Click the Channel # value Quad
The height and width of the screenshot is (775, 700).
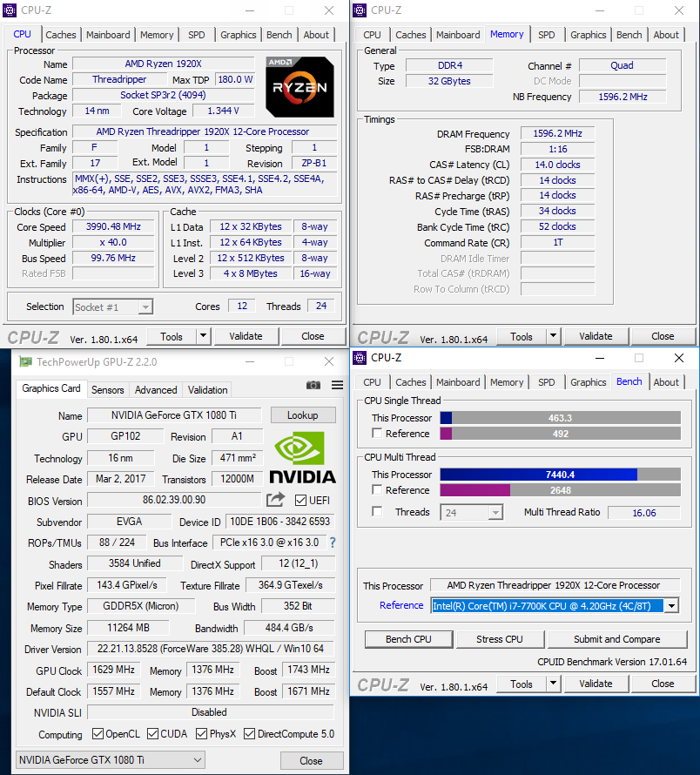(622, 65)
